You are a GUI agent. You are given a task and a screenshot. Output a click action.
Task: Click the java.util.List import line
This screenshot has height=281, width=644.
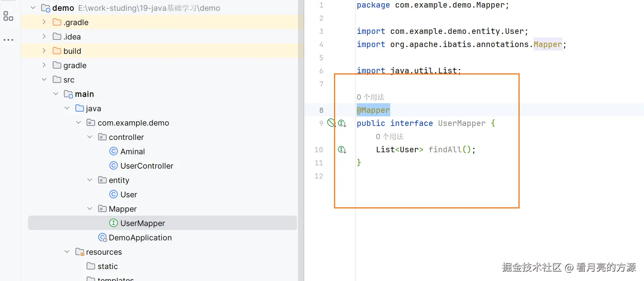point(409,71)
